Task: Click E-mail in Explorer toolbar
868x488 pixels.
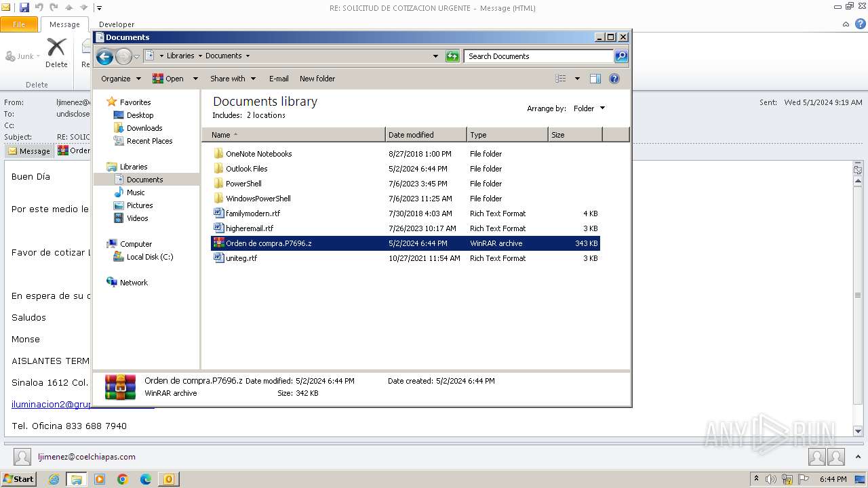Action: click(279, 79)
